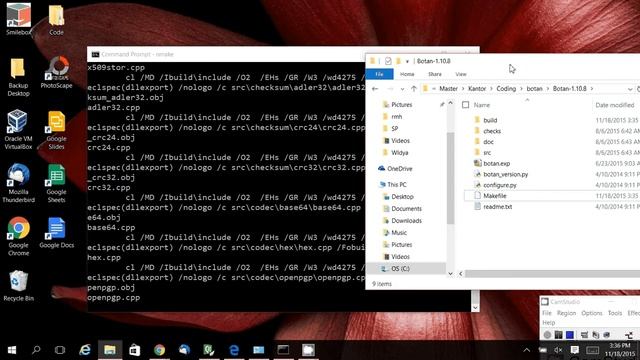Screen dimensions: 640x360
Task: Click the CamStudio blue stop button
Action: (570, 335)
